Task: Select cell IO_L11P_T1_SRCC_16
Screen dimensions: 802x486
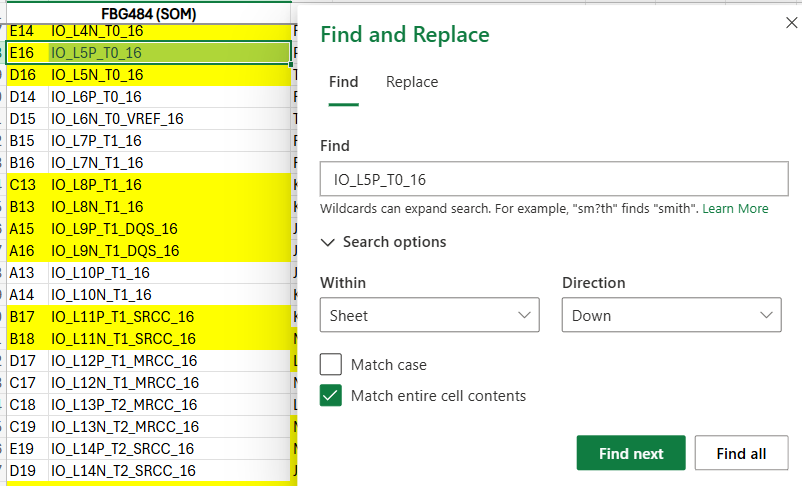Action: coord(169,317)
